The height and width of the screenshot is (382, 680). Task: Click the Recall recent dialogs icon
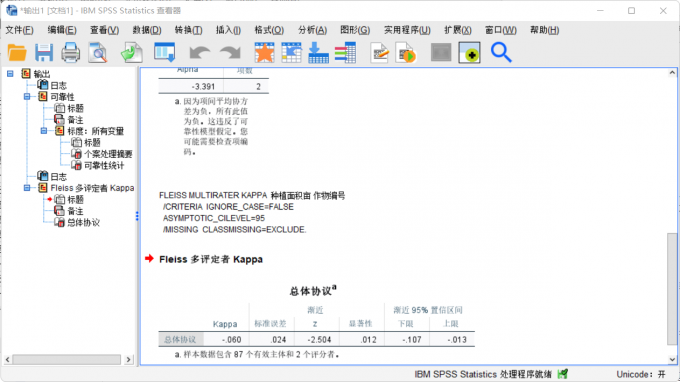coord(165,52)
